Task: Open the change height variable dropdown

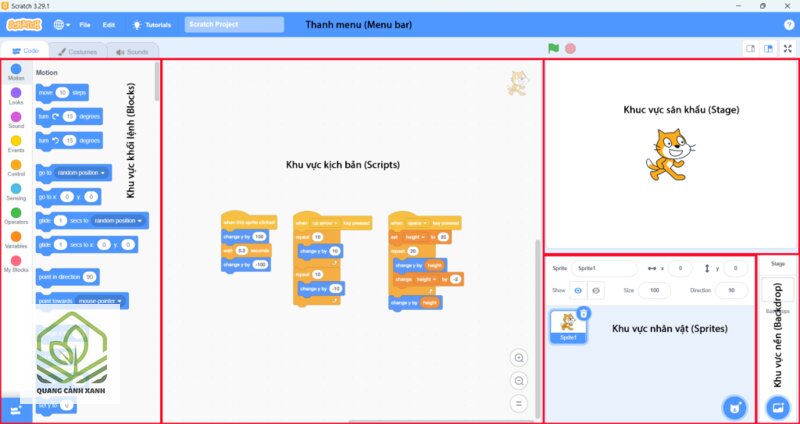Action: (426, 280)
